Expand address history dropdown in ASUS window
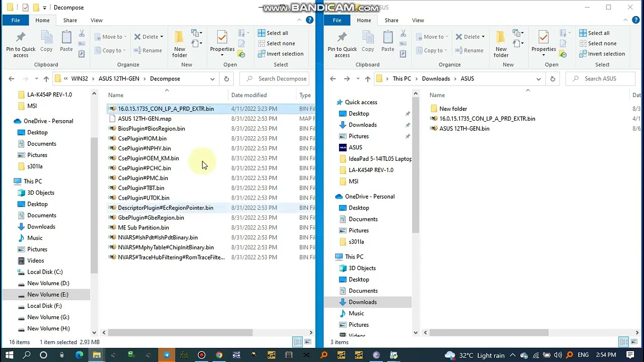The image size is (644, 362). tap(538, 79)
